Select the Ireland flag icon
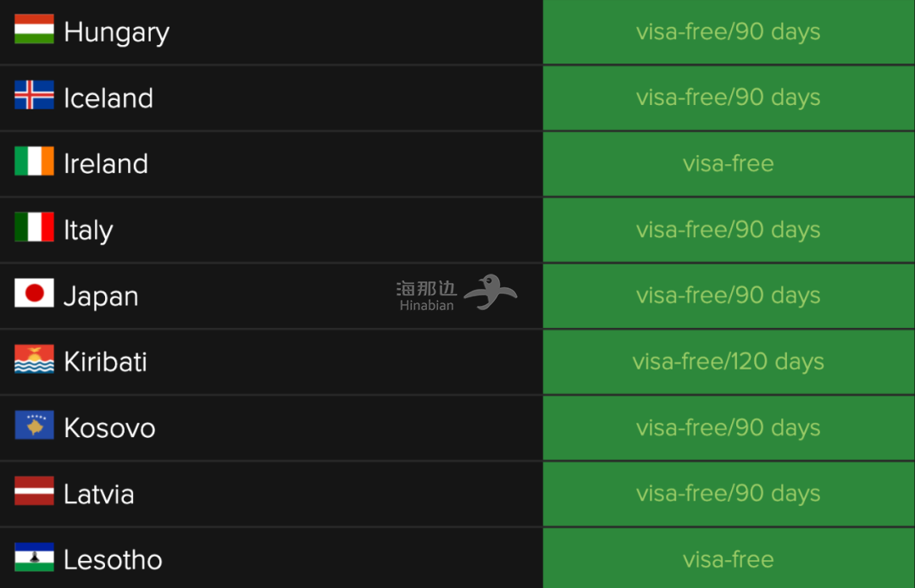The image size is (915, 588). pyautogui.click(x=35, y=161)
